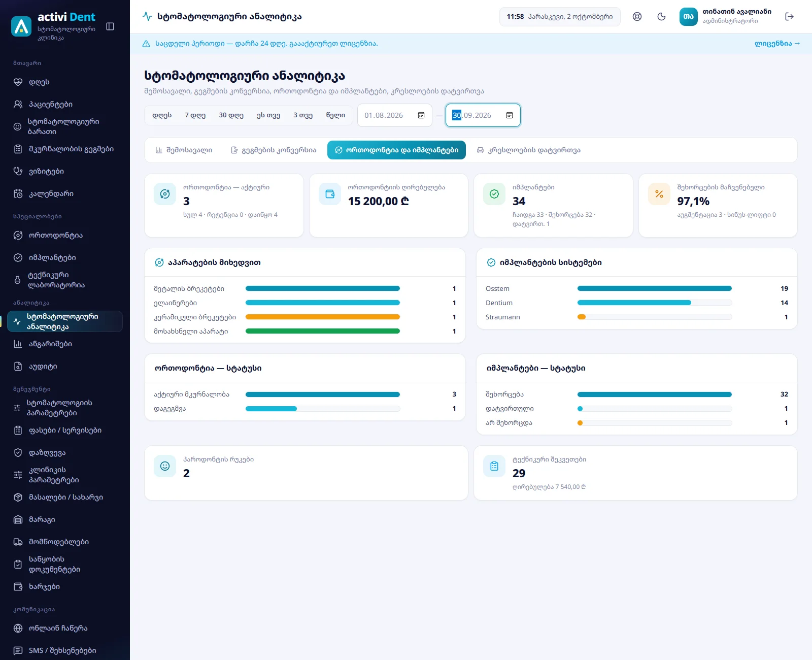Open იმპლანტები in the sidebar
812x660 pixels.
[65, 257]
